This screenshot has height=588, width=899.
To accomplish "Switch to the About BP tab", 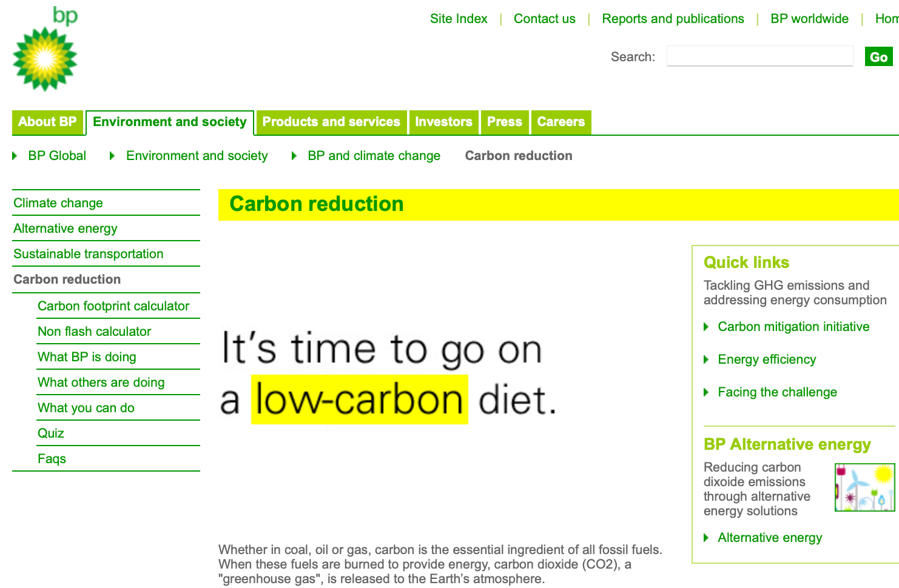I will point(47,122).
